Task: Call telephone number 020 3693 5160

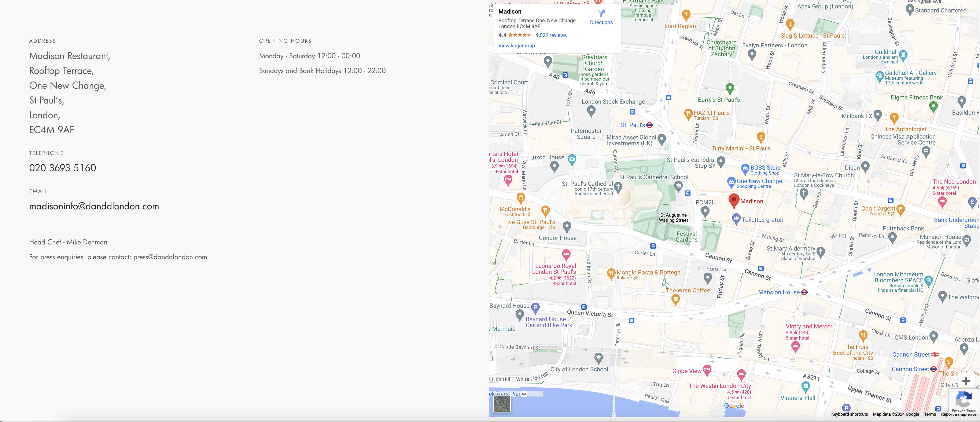Action: click(63, 168)
